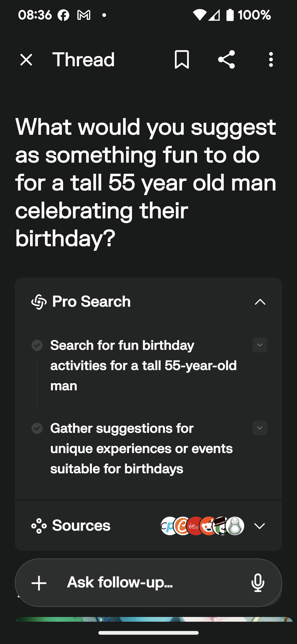
Task: Tap the checkmark beside Search for fun birthday
Action: coord(37,345)
